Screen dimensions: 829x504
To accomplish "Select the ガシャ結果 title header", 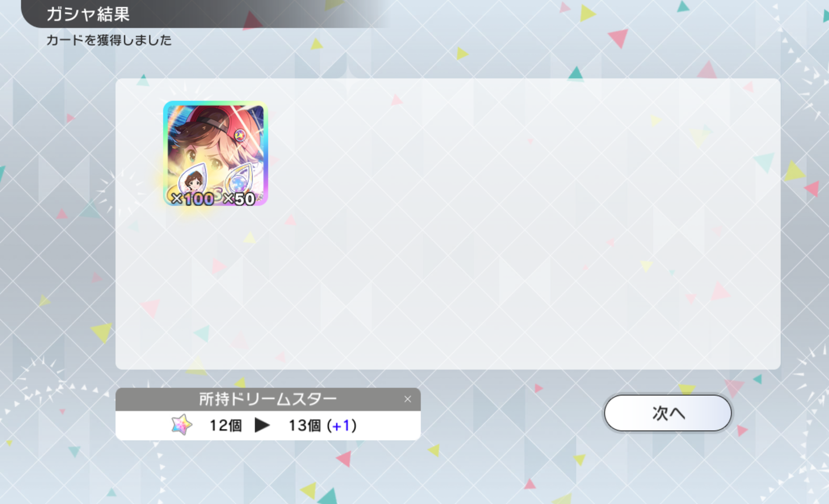I will [x=88, y=14].
